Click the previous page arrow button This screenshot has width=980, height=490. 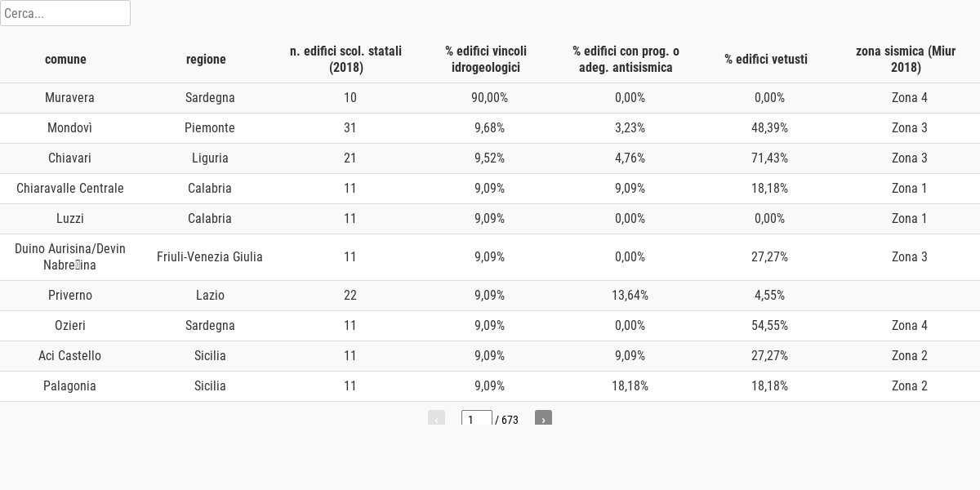tap(436, 418)
